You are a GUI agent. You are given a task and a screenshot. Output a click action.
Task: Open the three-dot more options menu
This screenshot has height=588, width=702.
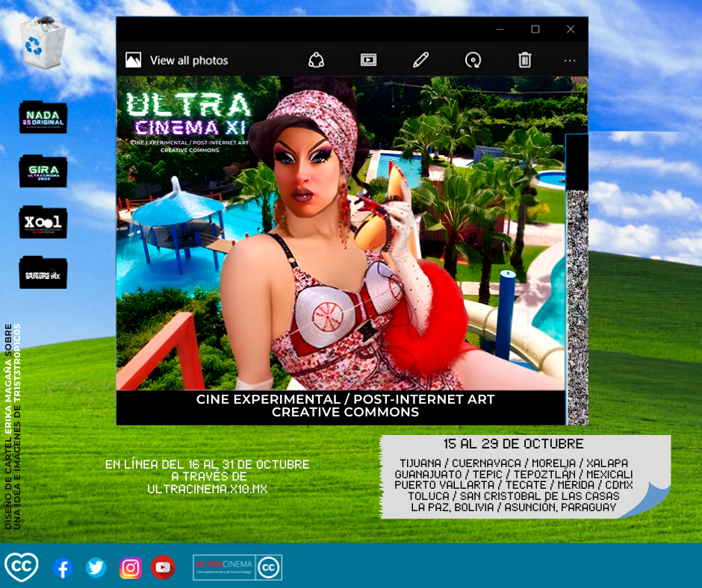click(570, 60)
